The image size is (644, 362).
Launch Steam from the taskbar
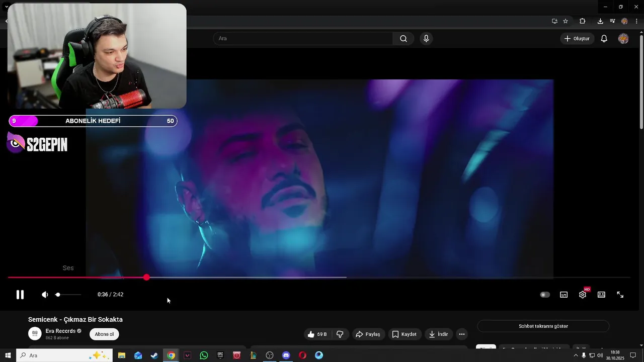(x=154, y=355)
